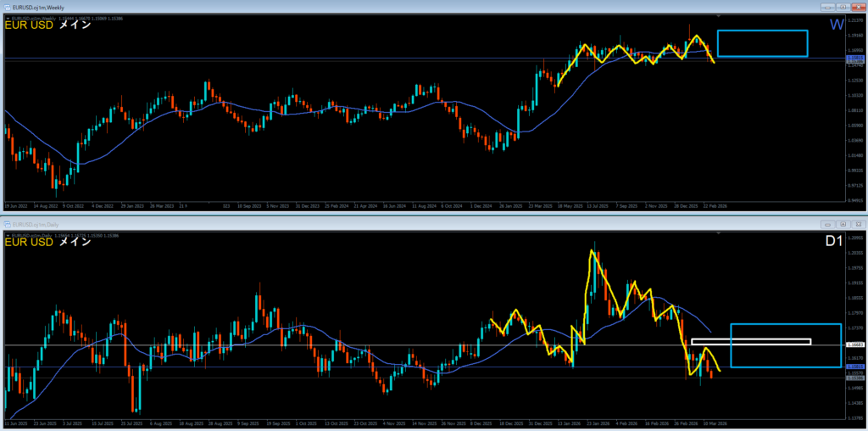Click the EURUSD Daily window title bar
The width and height of the screenshot is (868, 431).
click(x=339, y=224)
